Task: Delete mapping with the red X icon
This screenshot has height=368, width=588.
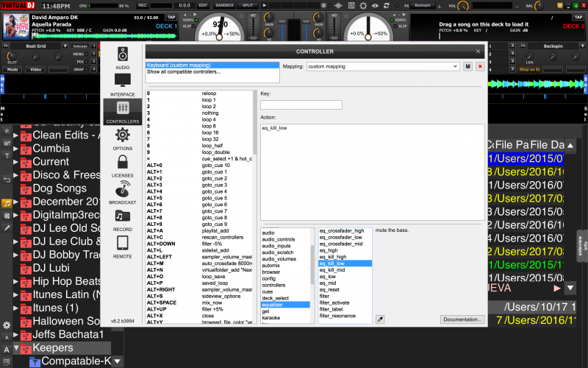Action: [480, 66]
